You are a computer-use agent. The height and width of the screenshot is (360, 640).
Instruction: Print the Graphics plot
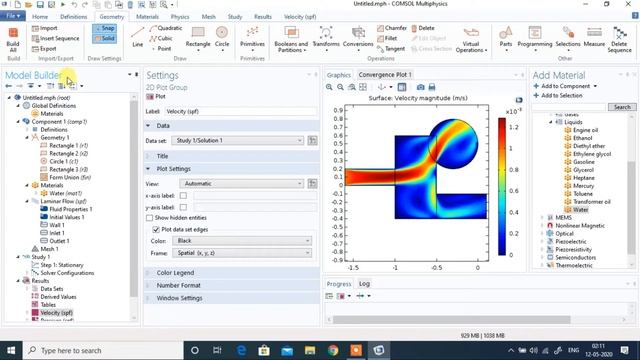(x=432, y=87)
